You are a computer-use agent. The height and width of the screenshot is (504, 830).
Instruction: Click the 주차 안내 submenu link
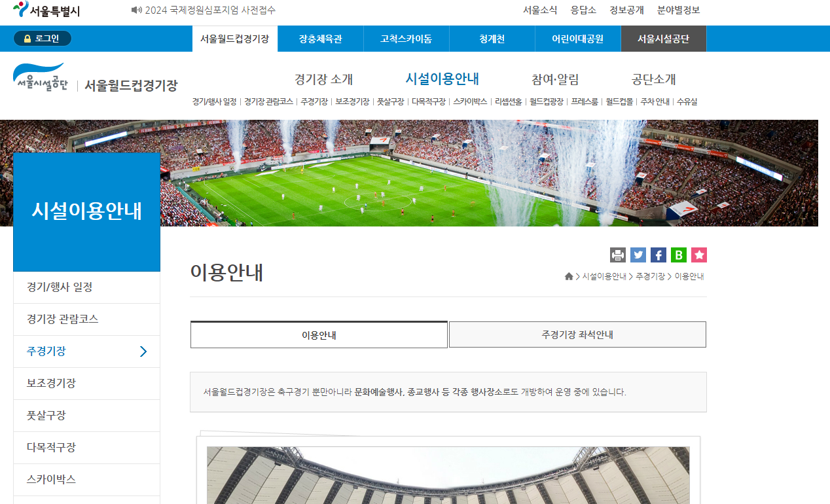(655, 102)
